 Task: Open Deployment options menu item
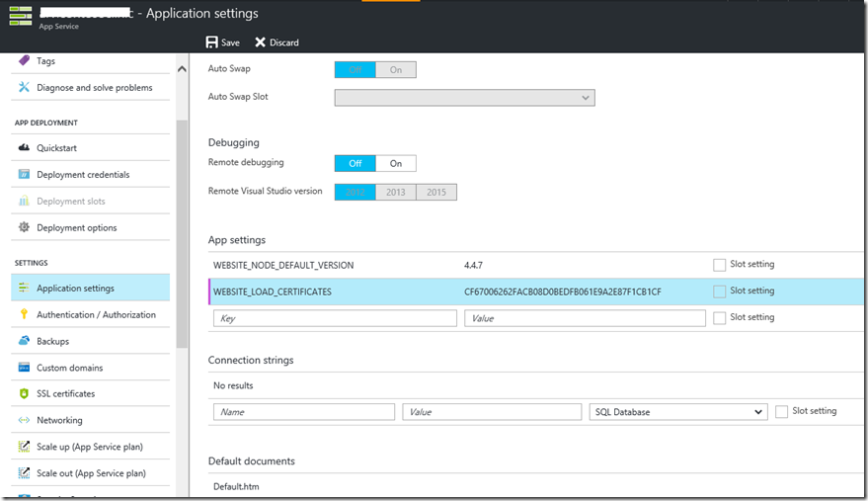76,228
